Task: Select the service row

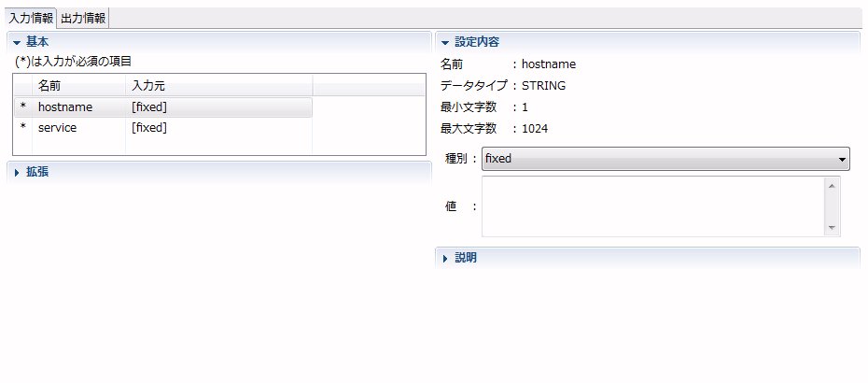Action: (x=57, y=127)
